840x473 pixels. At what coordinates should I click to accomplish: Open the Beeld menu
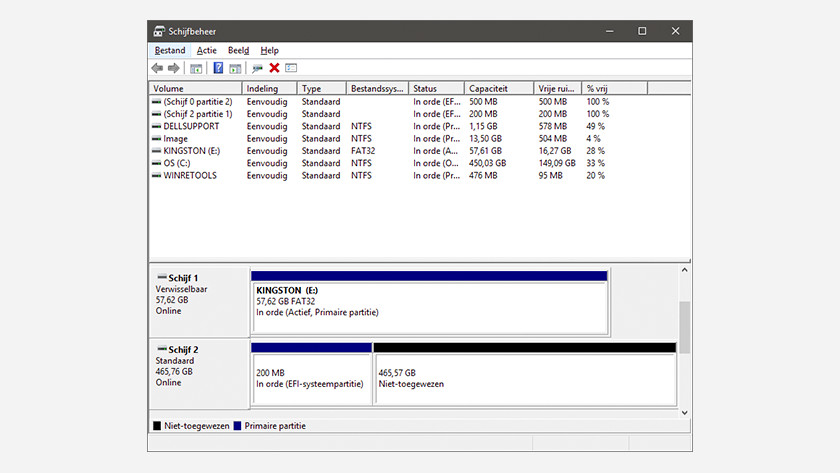click(x=238, y=50)
